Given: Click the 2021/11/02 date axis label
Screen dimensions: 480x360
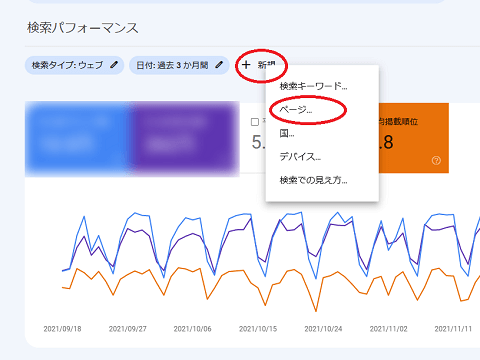Looking at the screenshot, I should click(x=388, y=329).
